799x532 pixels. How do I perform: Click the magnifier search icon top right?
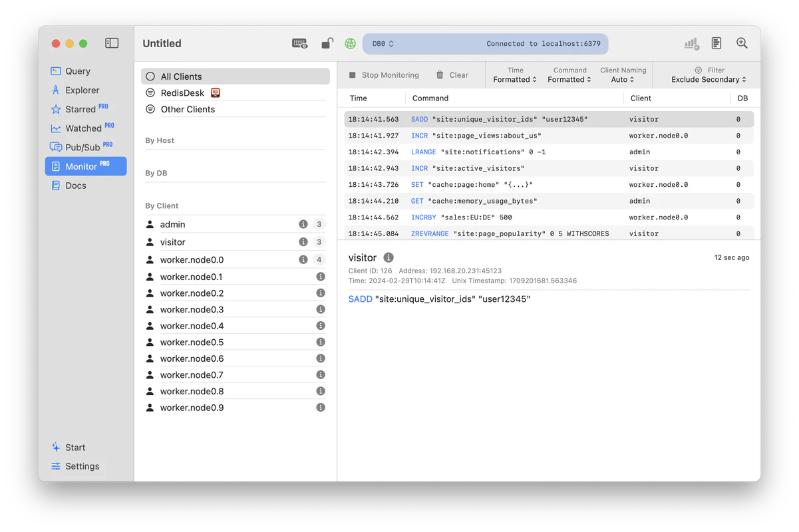742,43
